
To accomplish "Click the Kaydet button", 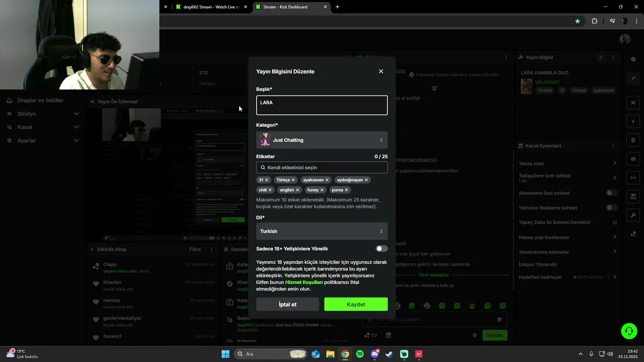I will [x=356, y=304].
